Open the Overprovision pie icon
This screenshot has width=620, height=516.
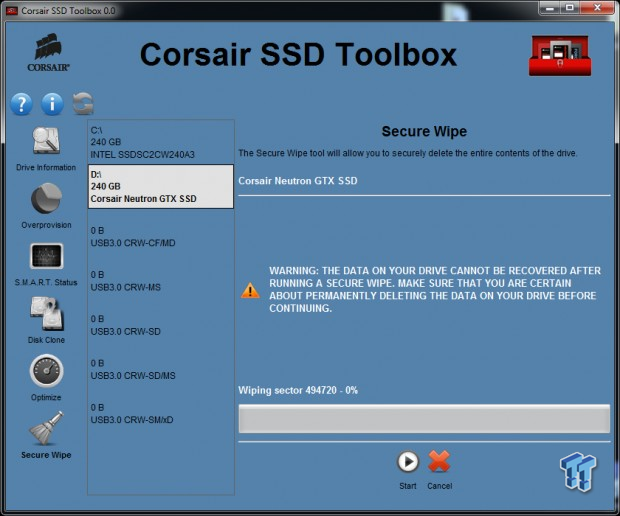(x=46, y=198)
